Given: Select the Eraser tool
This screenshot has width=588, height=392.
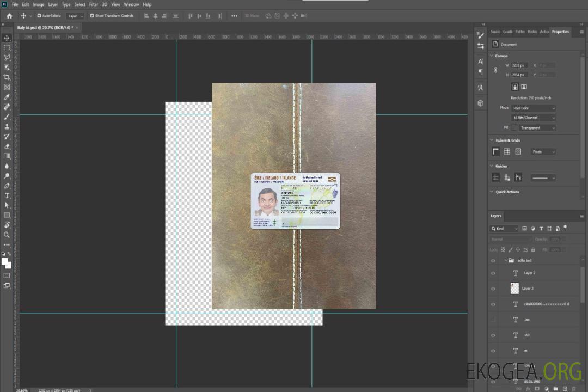Looking at the screenshot, I should click(x=7, y=146).
